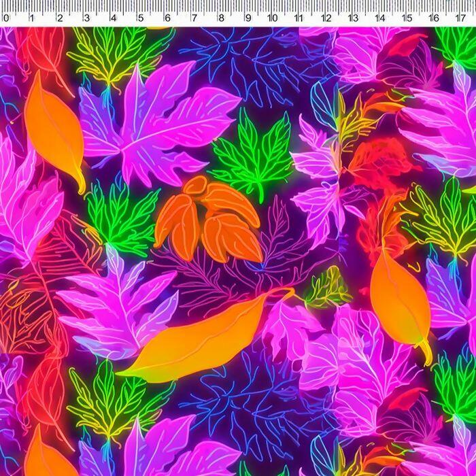Click the 0 mark on the ruler
The image size is (476, 476).
6,18
